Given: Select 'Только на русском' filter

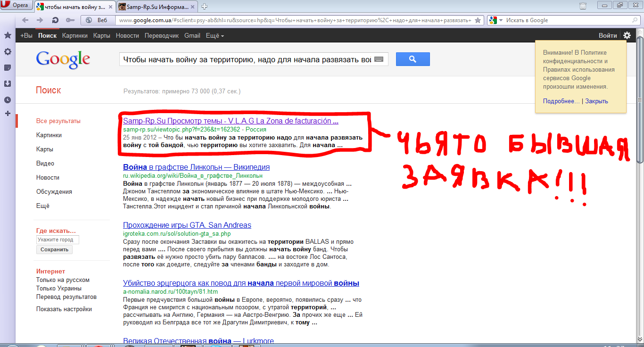Looking at the screenshot, I should pyautogui.click(x=63, y=280).
